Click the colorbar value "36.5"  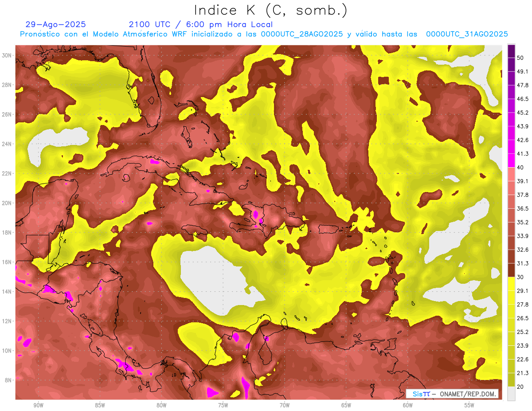tap(523, 208)
